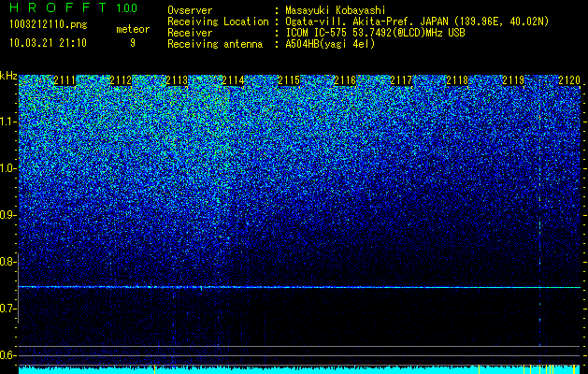This screenshot has width=588, height=374.
Task: Click the observer name Masayuki Kobayashi
Action: coord(336,10)
